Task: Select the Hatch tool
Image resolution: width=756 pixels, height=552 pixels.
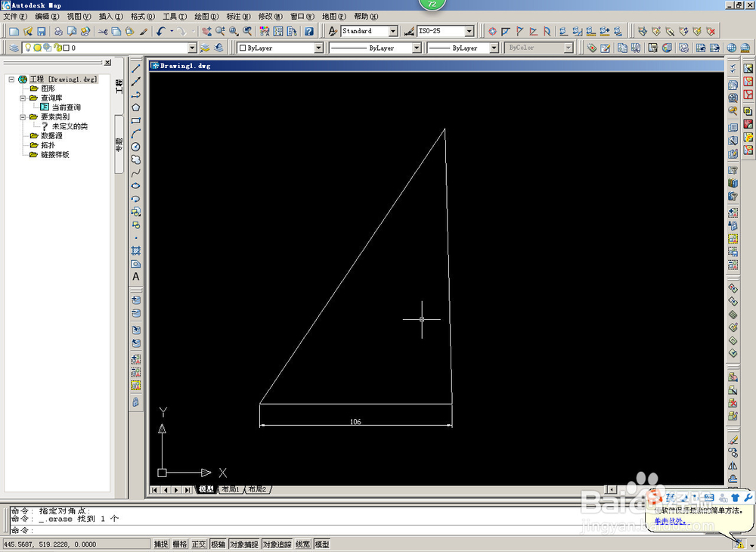Action: (x=136, y=251)
